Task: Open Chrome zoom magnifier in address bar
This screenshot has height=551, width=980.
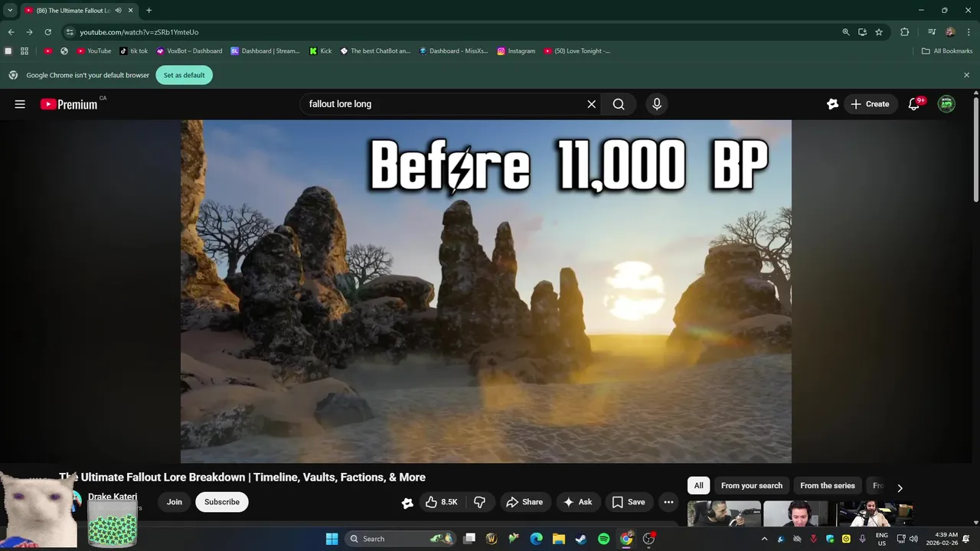Action: pyautogui.click(x=845, y=32)
